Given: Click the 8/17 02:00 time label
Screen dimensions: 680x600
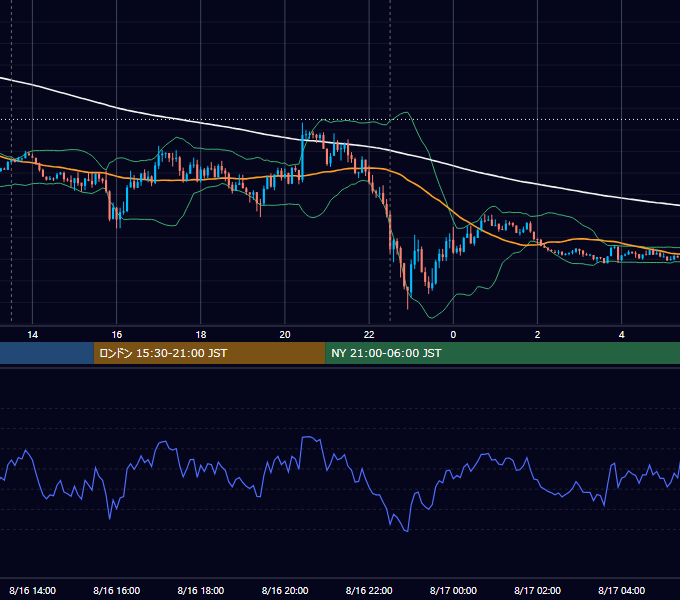Looking at the screenshot, I should [x=537, y=590].
